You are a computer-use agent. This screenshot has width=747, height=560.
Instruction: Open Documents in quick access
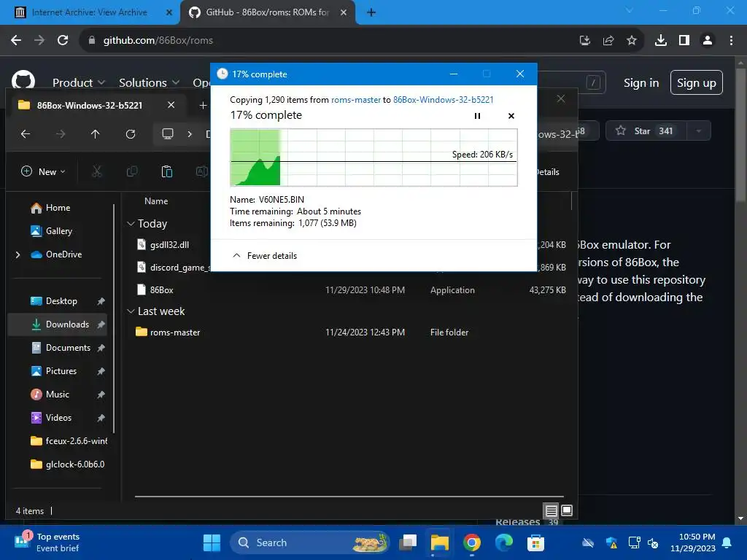(68, 348)
